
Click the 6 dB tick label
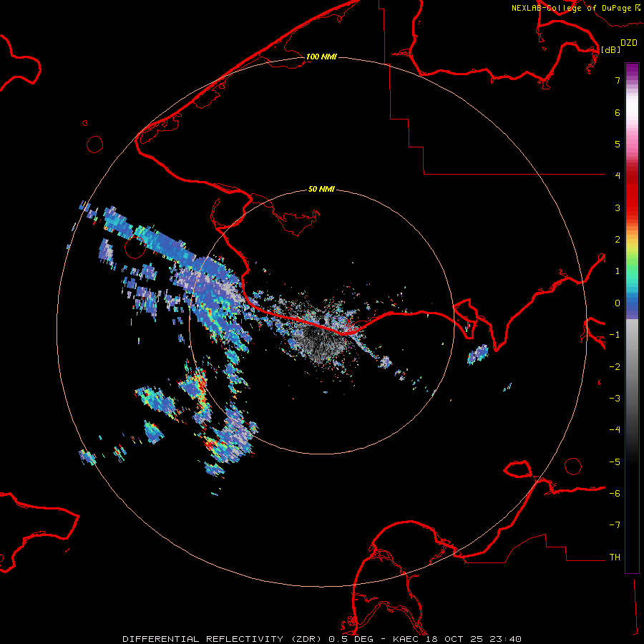tap(618, 112)
